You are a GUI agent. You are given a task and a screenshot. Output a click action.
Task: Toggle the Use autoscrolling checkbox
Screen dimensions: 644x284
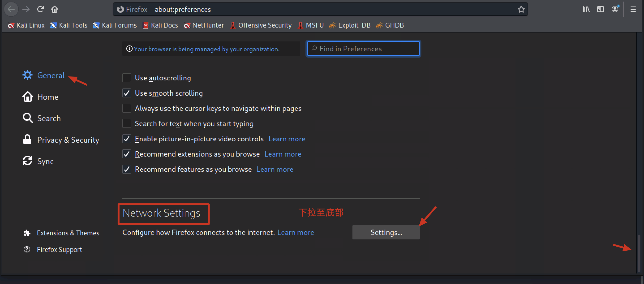pyautogui.click(x=127, y=78)
